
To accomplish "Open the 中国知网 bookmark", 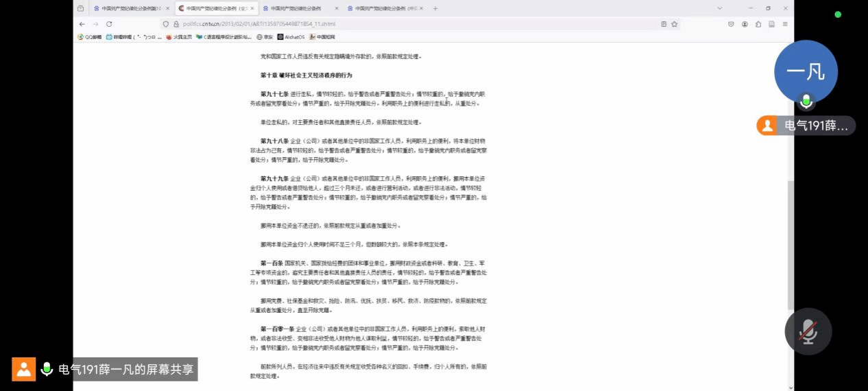I will pyautogui.click(x=322, y=37).
